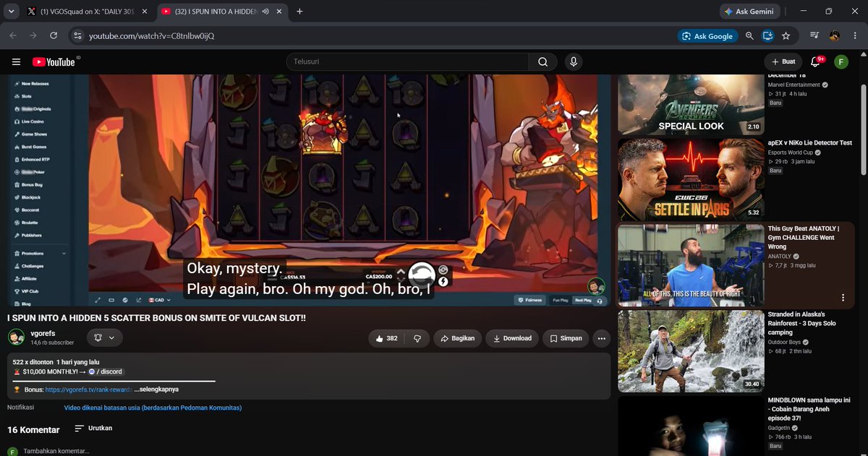Open the age-restriction Pedoman Komunitas link

153,408
